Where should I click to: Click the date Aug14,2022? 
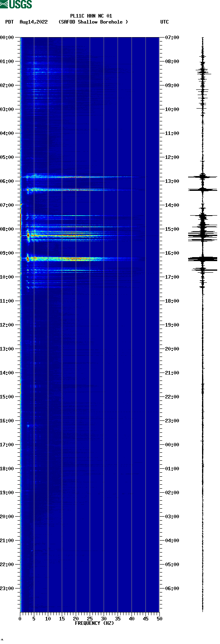tap(33, 22)
